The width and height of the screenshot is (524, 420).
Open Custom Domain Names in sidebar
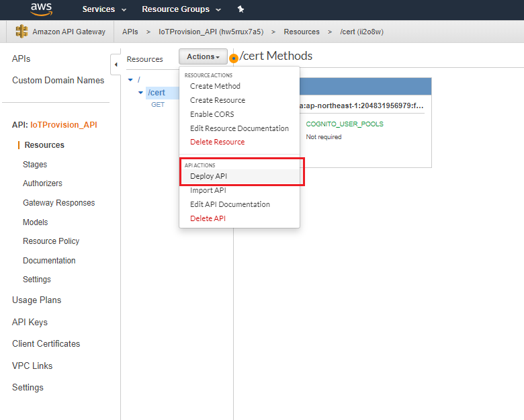58,80
